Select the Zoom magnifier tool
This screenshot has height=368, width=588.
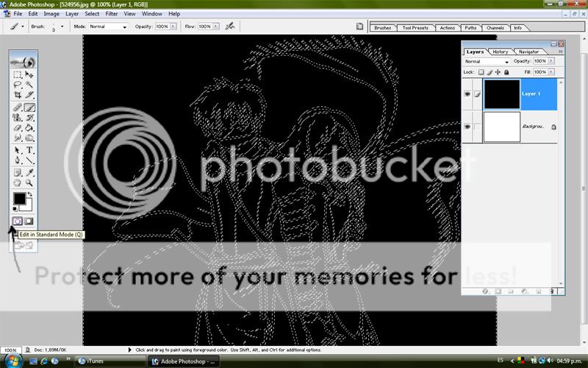(x=30, y=182)
